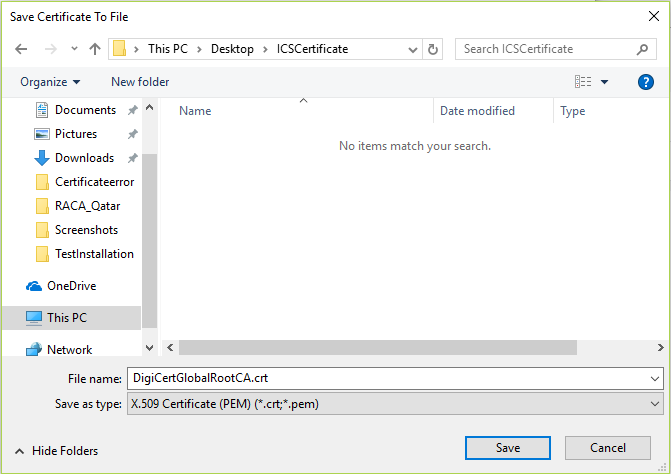671x474 pixels.
Task: Click the pin icon next to Pictures
Action: pyautogui.click(x=133, y=134)
